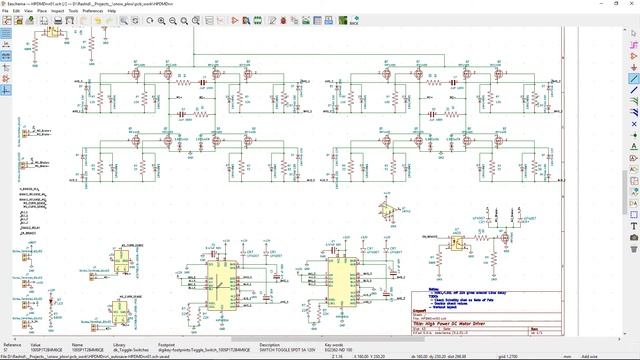Click 'SWITCH TOGGLE SPDT 5A 120V' description text
640x360 pixels.
click(x=287, y=350)
